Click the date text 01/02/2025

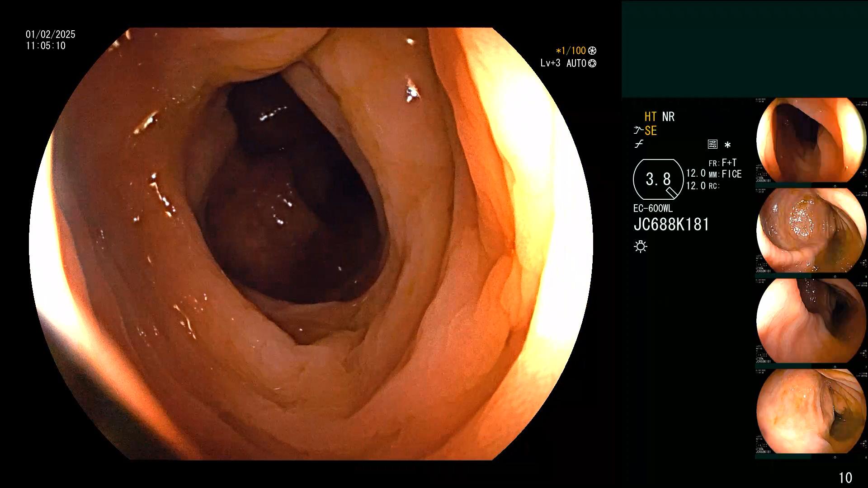[x=51, y=34]
